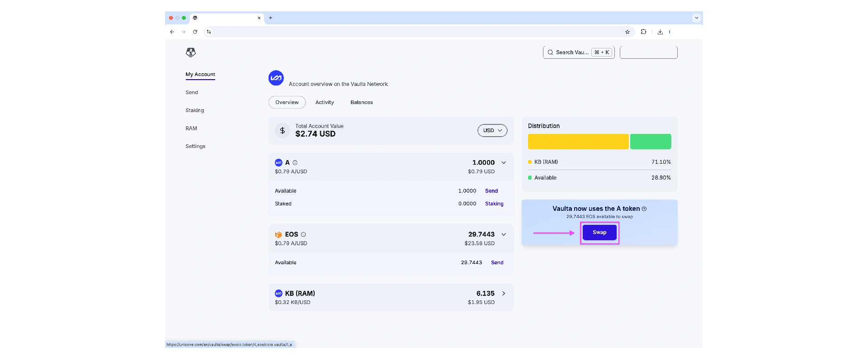The width and height of the screenshot is (868, 361).
Task: Click the info icon next to A token
Action: click(295, 162)
